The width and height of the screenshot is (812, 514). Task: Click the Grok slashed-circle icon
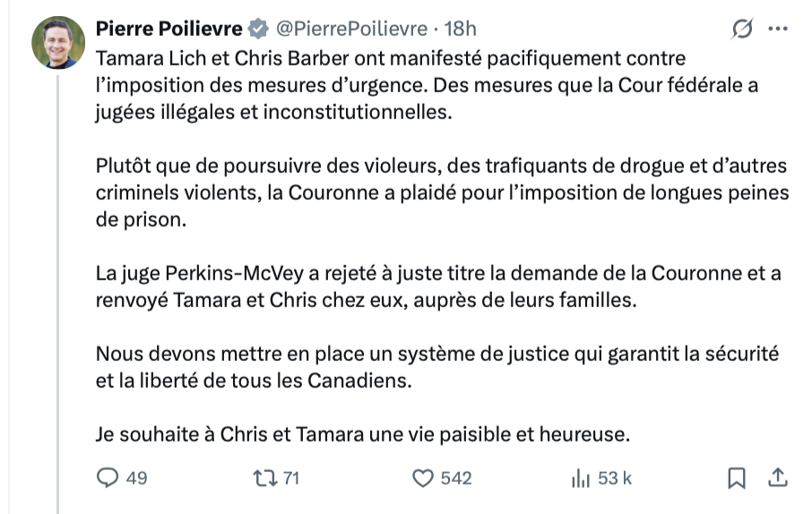click(x=742, y=30)
